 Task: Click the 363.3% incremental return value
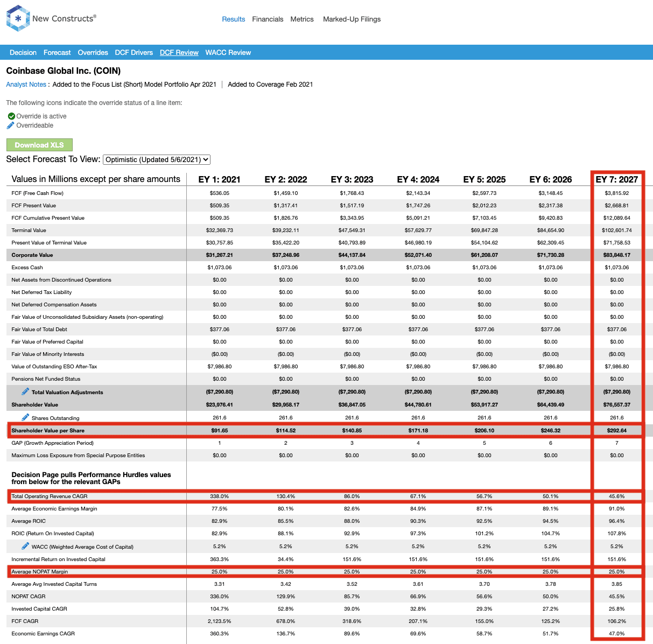[x=220, y=559]
